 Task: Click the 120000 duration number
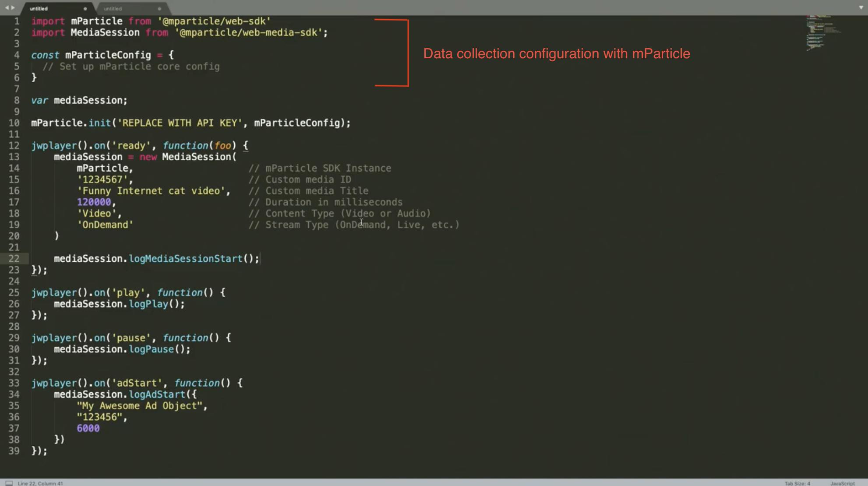tap(94, 202)
